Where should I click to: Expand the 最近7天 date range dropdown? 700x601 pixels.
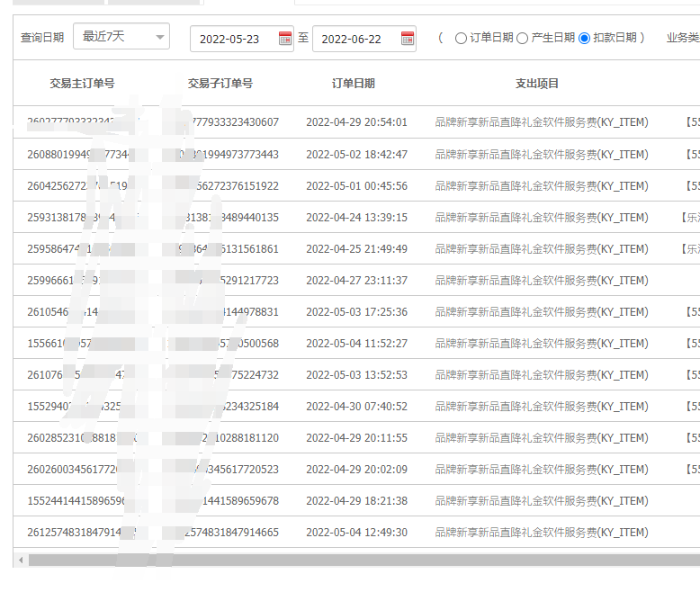121,37
